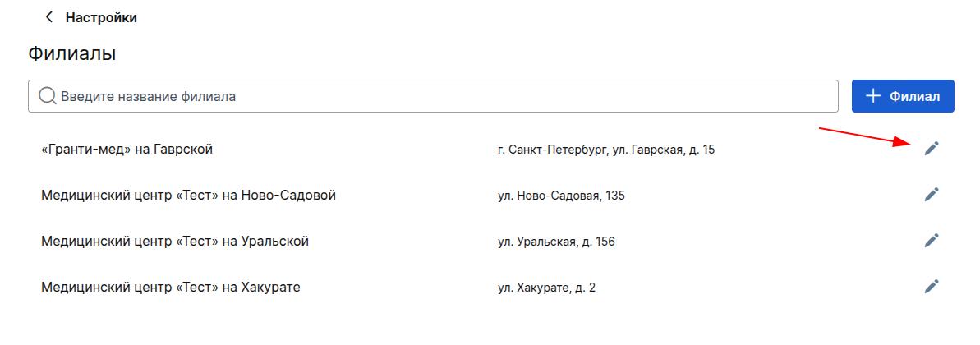Viewport: 980px width, 345px height.
Task: Open Медицинский центр «Тест» на Хакурате
Action: click(x=171, y=287)
